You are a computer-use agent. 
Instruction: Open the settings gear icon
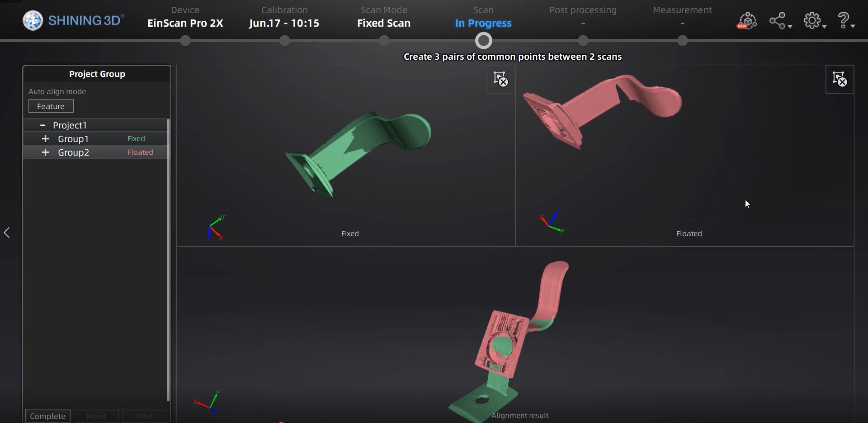812,20
